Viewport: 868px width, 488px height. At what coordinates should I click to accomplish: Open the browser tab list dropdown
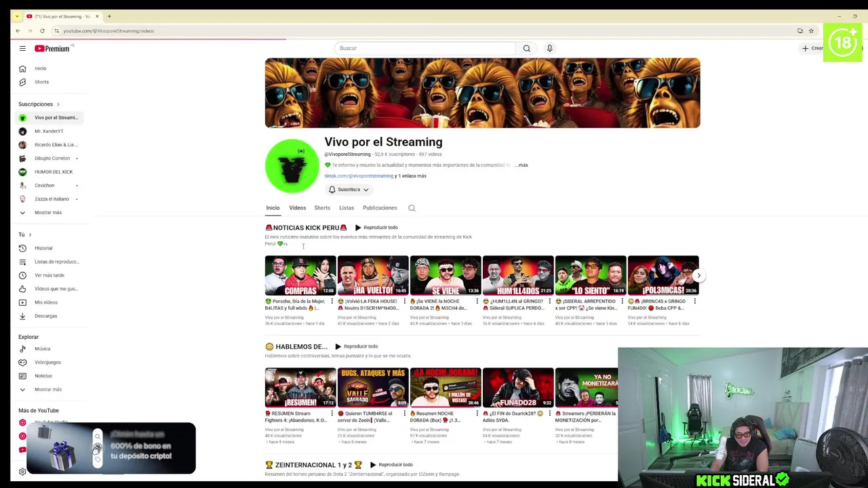(x=17, y=16)
